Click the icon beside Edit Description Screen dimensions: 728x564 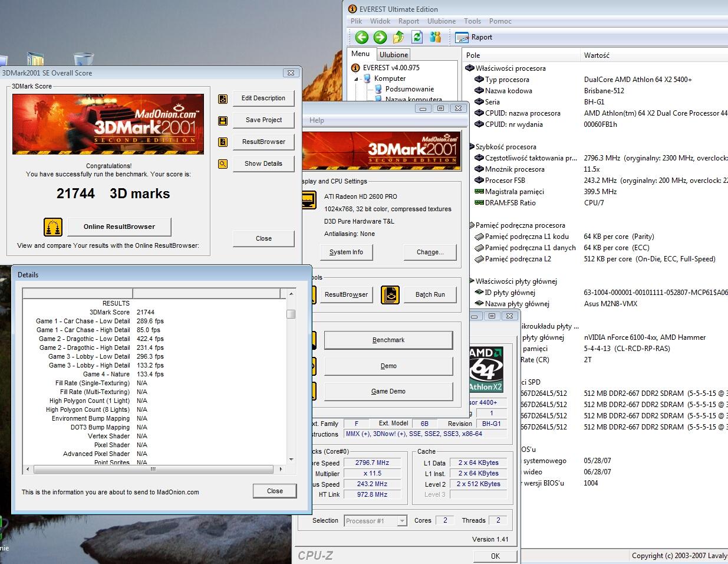(x=223, y=99)
